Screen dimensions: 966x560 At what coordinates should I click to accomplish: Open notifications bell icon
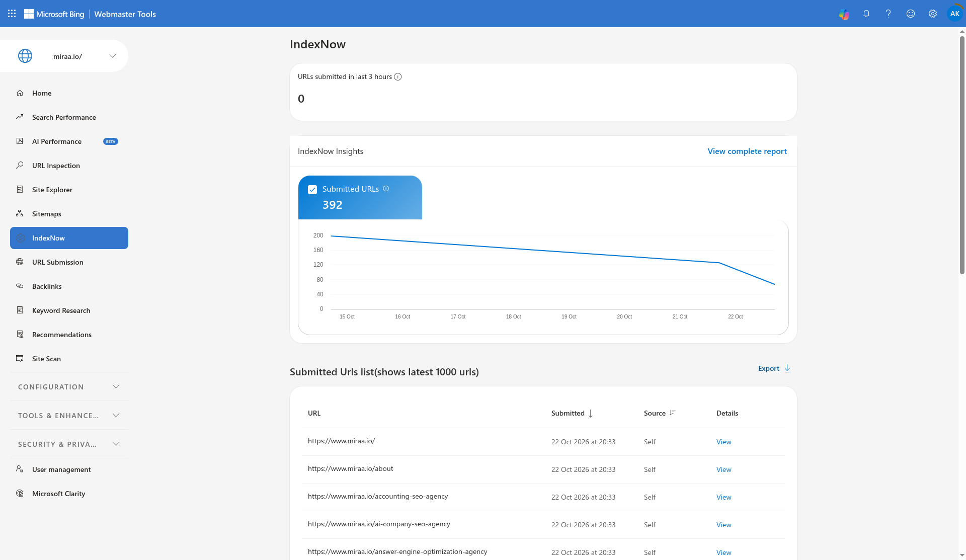tap(866, 14)
